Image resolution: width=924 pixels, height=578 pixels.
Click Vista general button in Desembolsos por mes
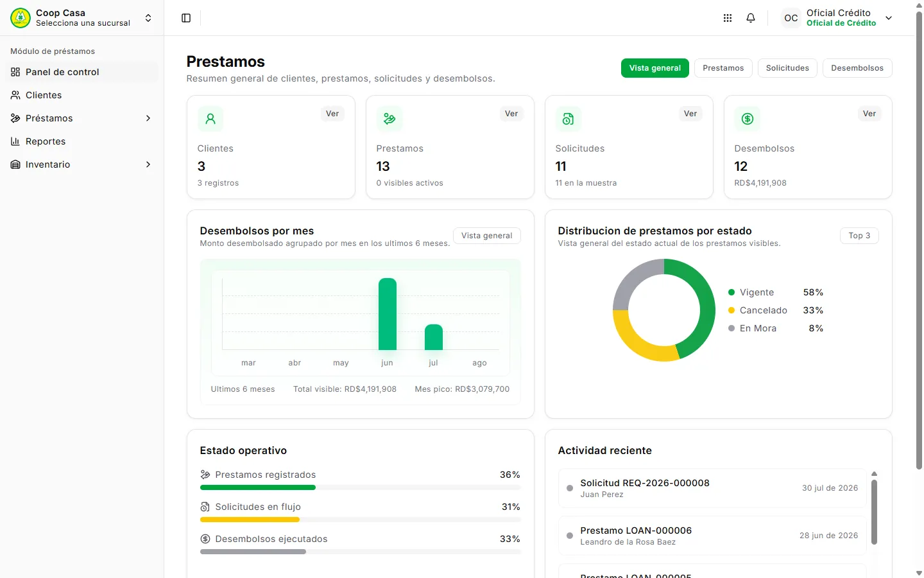coord(487,236)
